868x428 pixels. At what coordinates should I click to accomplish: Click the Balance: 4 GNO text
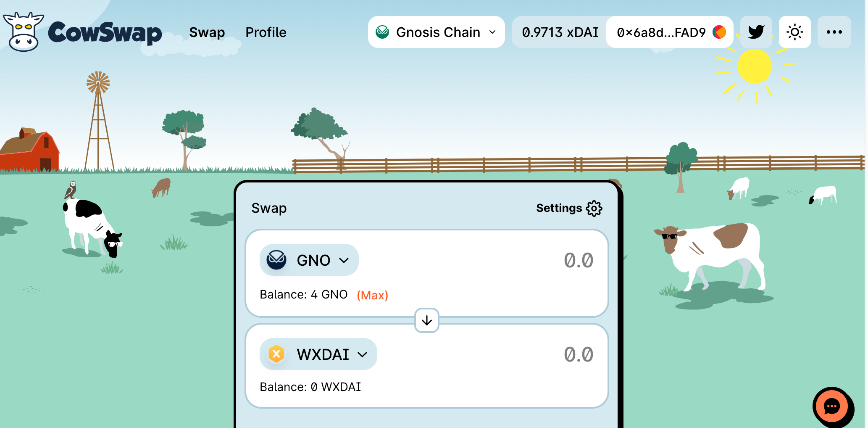304,294
